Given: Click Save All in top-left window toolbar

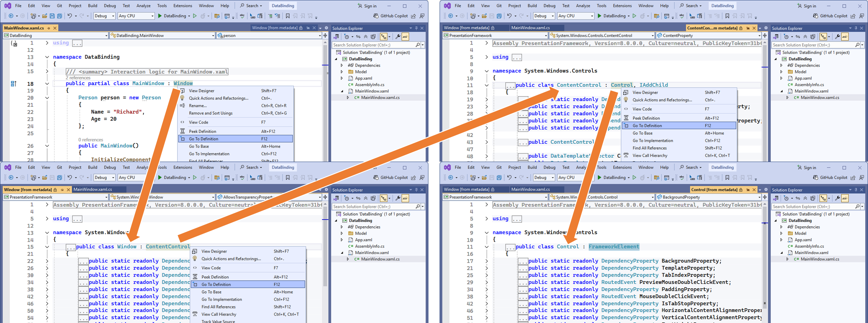Looking at the screenshot, I should 60,16.
